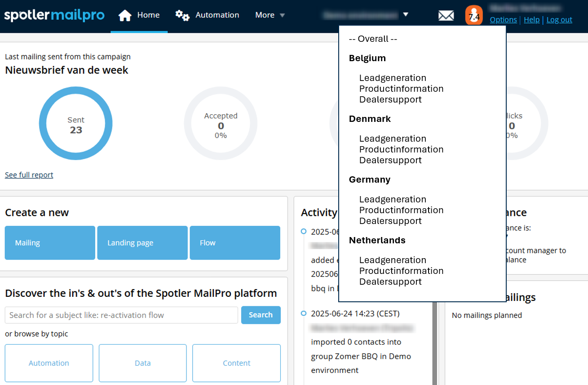
Task: Collapse the campaign selector dropdown arrow
Action: click(x=406, y=14)
